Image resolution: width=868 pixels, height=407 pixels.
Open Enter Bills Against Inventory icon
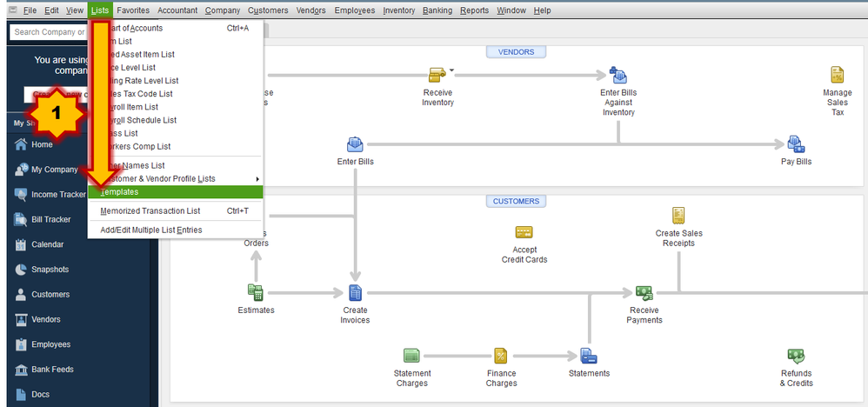(x=618, y=74)
